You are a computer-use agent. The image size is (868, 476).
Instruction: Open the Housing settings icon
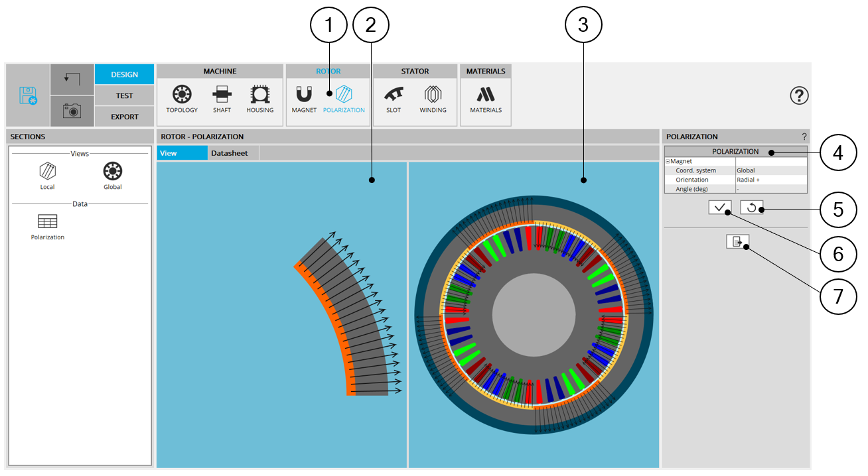(259, 95)
